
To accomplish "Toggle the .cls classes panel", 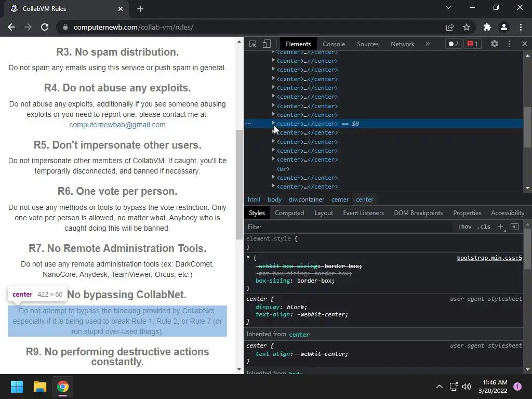I will [x=484, y=227].
